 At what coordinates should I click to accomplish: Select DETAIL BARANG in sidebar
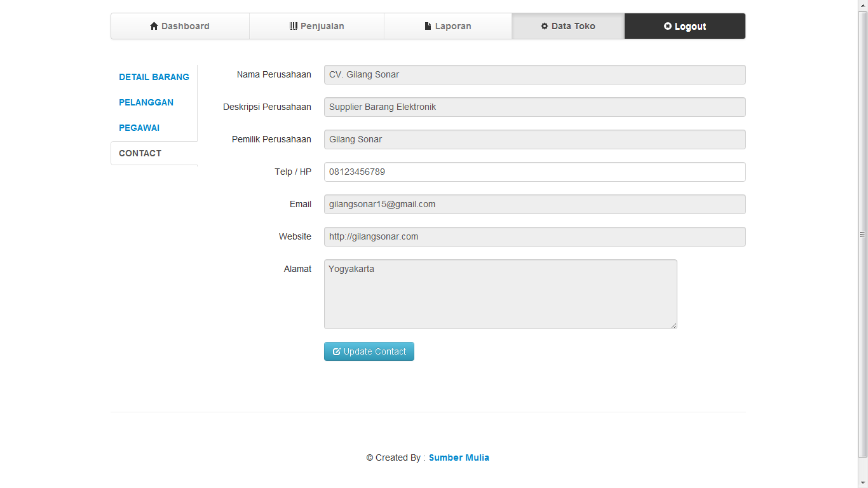(x=154, y=77)
